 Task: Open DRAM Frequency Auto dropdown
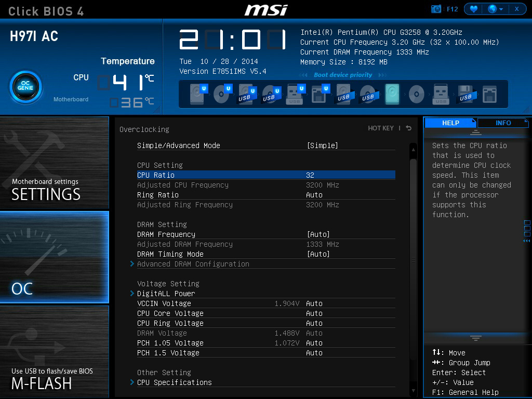coord(318,234)
